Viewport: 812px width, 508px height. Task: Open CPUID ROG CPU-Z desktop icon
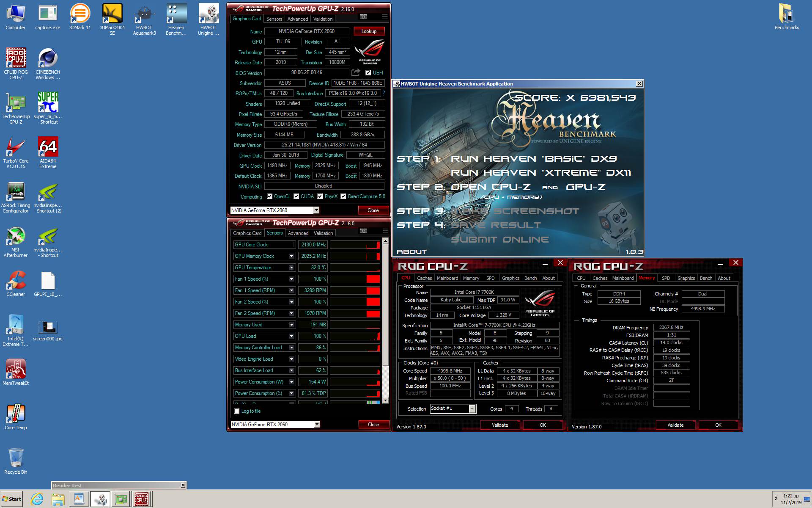coord(16,63)
